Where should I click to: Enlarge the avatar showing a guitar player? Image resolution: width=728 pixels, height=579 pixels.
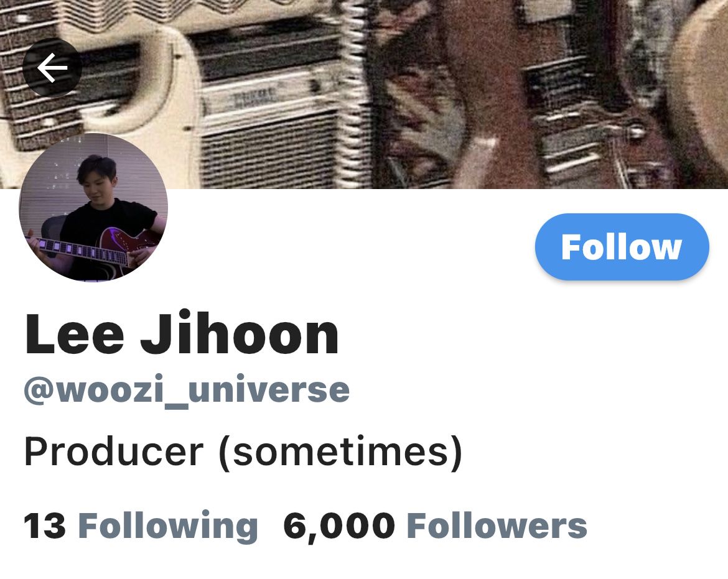coord(93,207)
